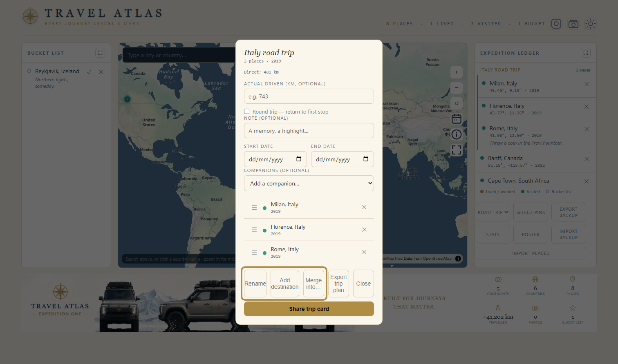The width and height of the screenshot is (618, 364).
Task: Focus the trip note input field
Action: click(309, 131)
